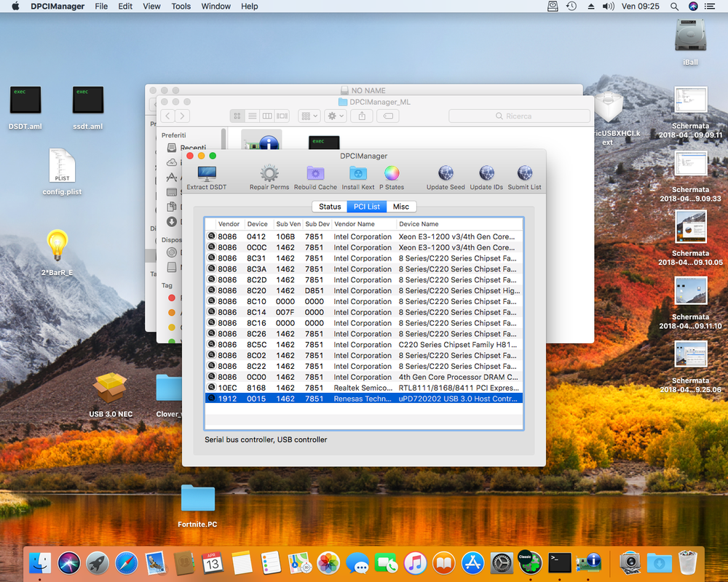The width and height of the screenshot is (728, 582).
Task: Switch Finder to column view
Action: point(267,116)
